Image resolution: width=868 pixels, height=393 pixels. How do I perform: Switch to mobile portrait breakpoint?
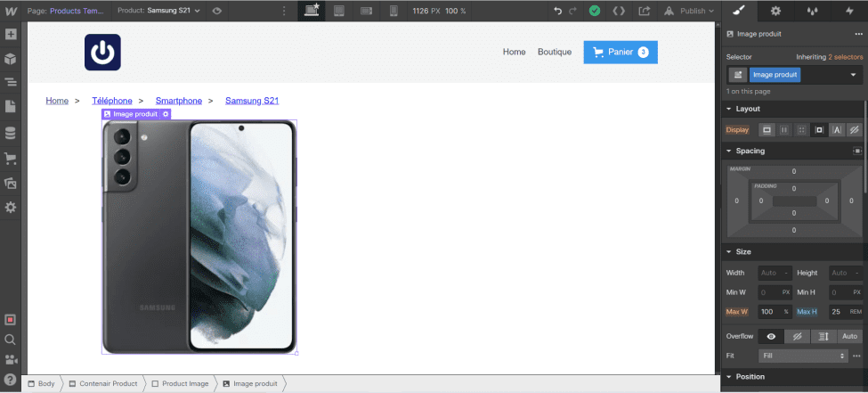(x=394, y=11)
